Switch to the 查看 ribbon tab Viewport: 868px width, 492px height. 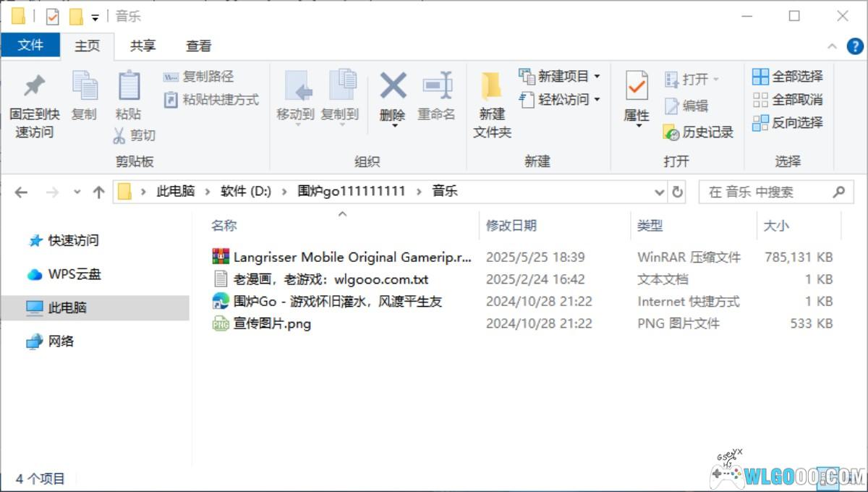pyautogui.click(x=198, y=46)
